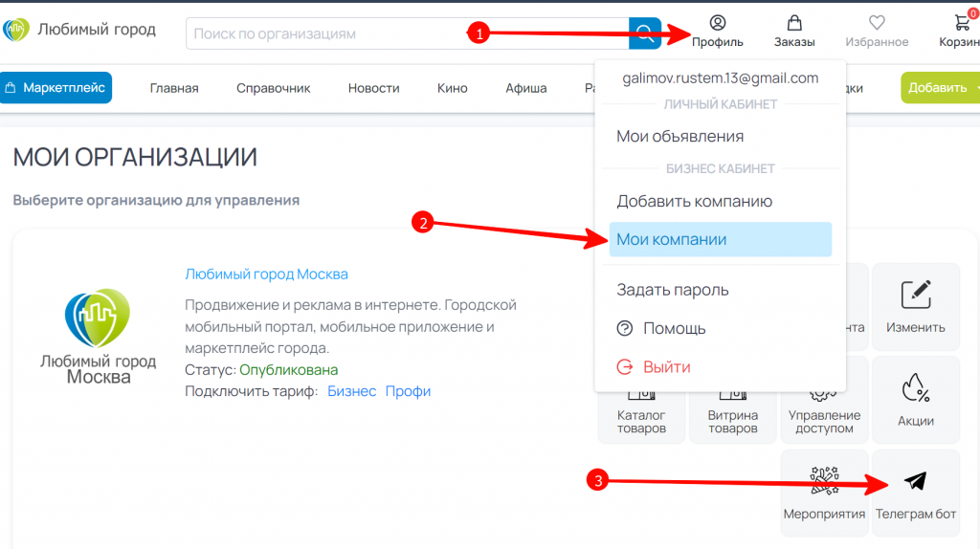Click the Любимый город logo icon

click(x=15, y=30)
